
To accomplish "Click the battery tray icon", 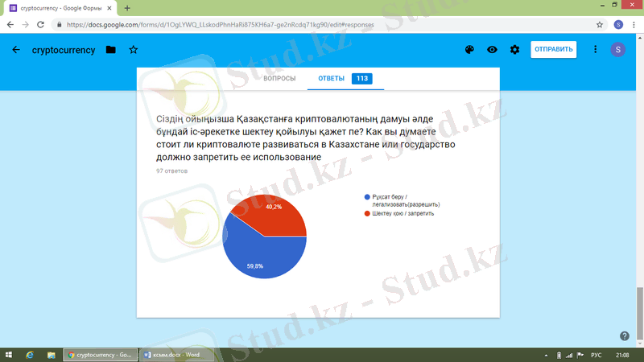I will [559, 356].
